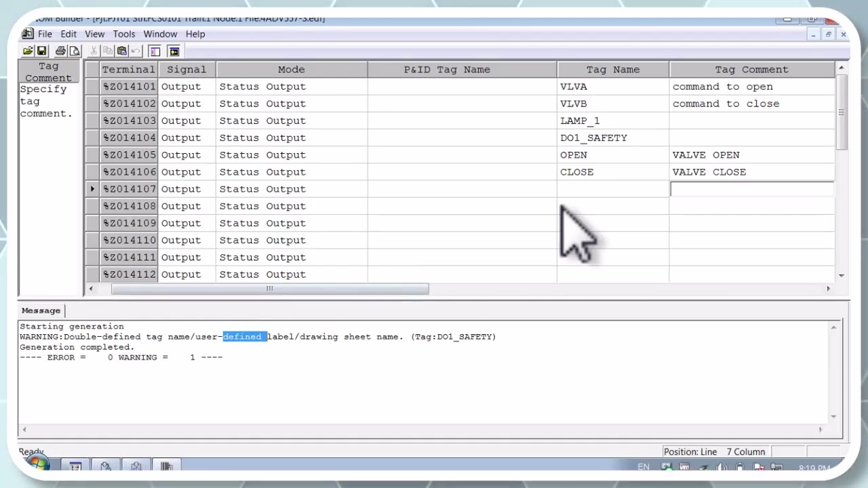Select the row marker arrow of %Z014107
The width and height of the screenshot is (868, 488).
coord(92,189)
